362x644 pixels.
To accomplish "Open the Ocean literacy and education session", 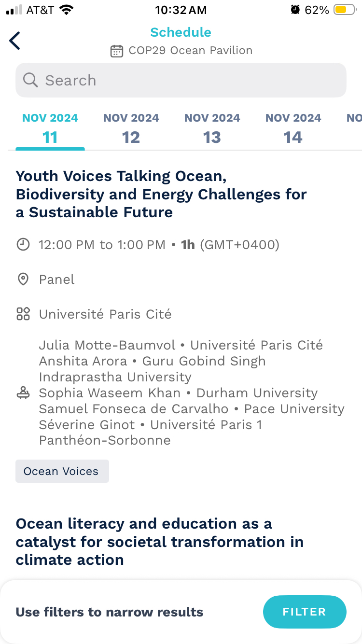I will 159,542.
